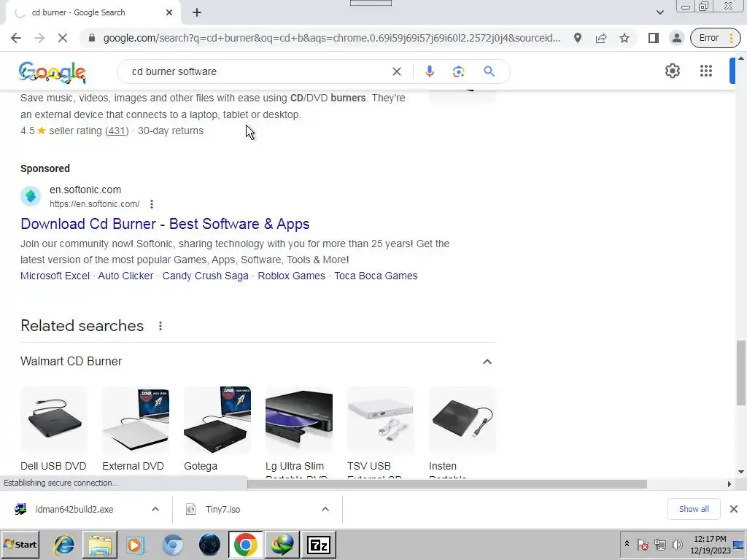Open the Auto Clicker sitelink
Viewport: 747px width, 560px height.
[125, 276]
